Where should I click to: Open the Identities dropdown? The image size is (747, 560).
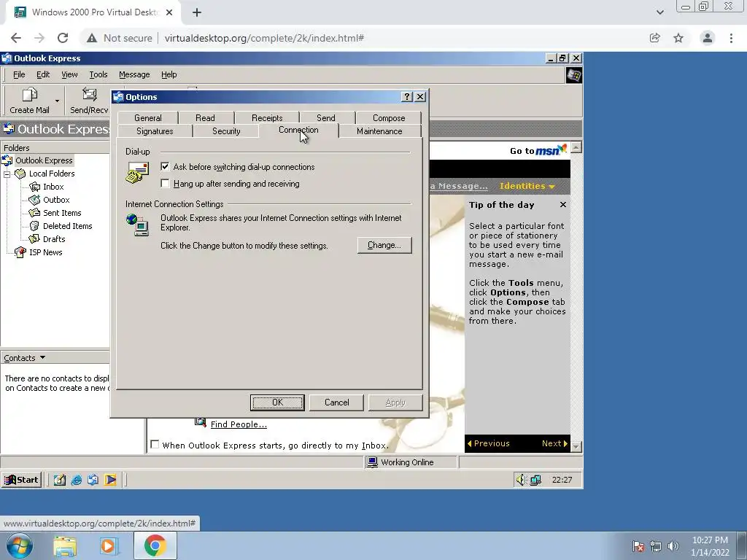(527, 186)
